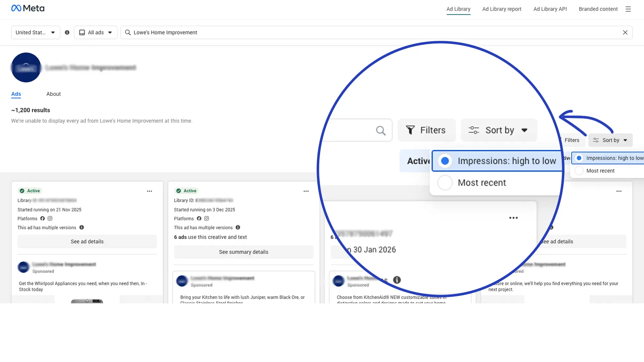The width and height of the screenshot is (644, 362).
Task: Click the Meta logo
Action: click(28, 8)
